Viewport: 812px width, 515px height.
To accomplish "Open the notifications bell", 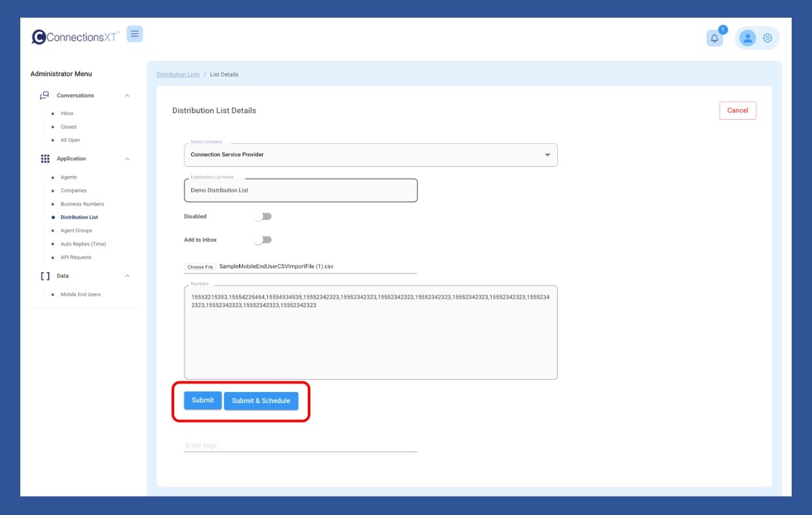I will pyautogui.click(x=714, y=38).
